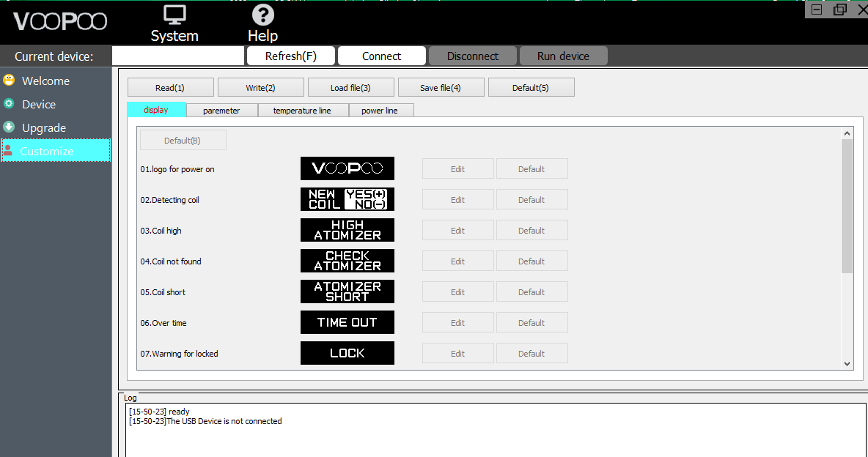Click Default for logo for power on
Screen dimensions: 868x457
tap(532, 168)
